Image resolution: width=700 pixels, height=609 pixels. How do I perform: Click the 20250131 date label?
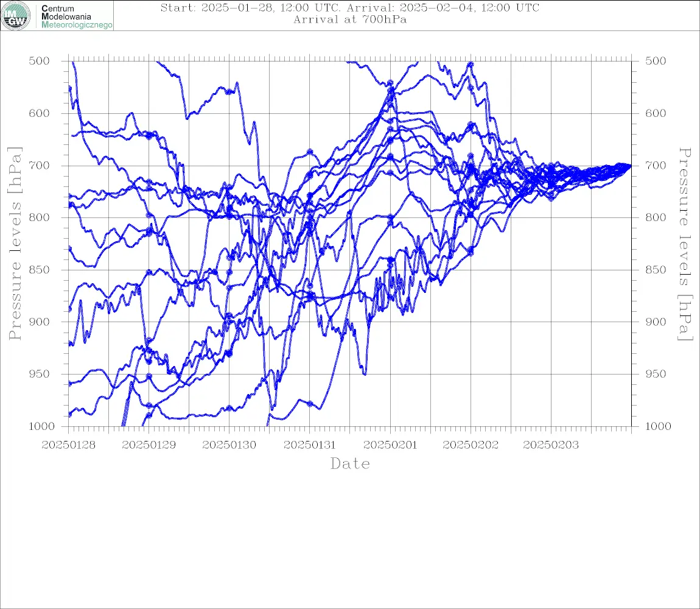[x=310, y=445]
